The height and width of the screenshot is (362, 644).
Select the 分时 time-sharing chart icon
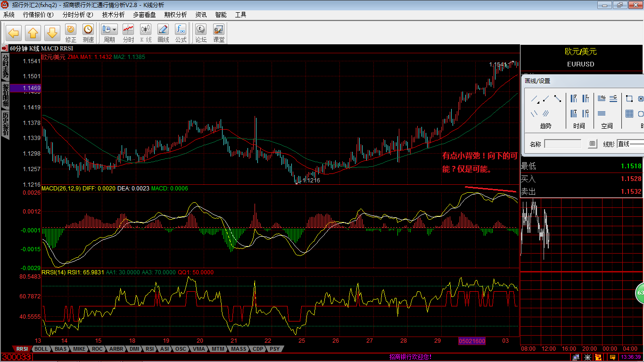[x=128, y=33]
